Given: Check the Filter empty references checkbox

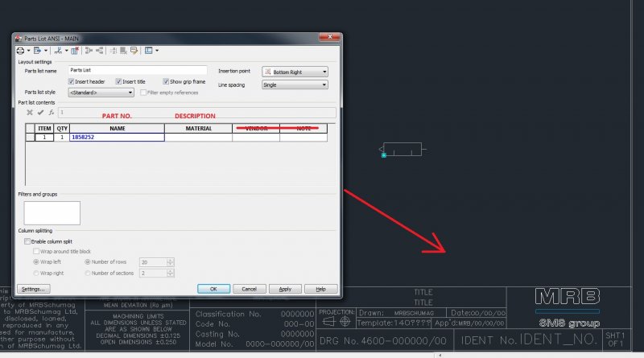Looking at the screenshot, I should coord(143,93).
